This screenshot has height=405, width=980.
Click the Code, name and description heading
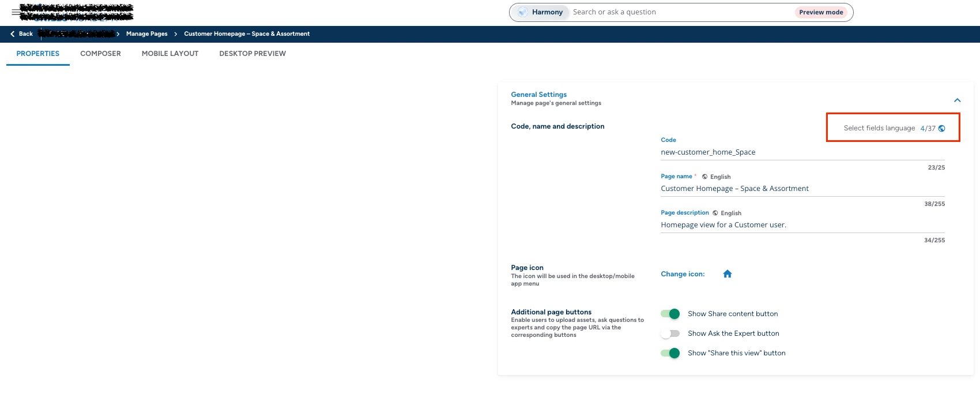pyautogui.click(x=557, y=126)
